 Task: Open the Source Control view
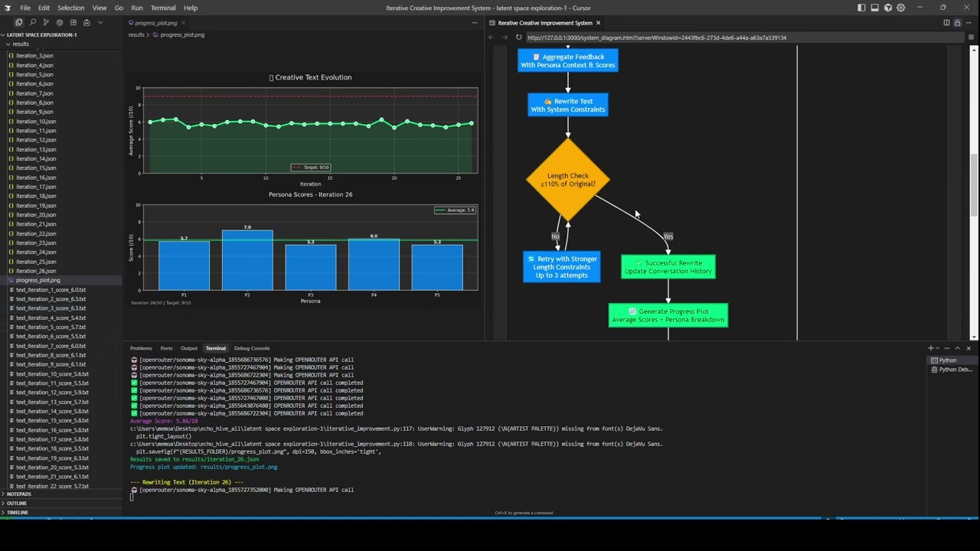(46, 23)
